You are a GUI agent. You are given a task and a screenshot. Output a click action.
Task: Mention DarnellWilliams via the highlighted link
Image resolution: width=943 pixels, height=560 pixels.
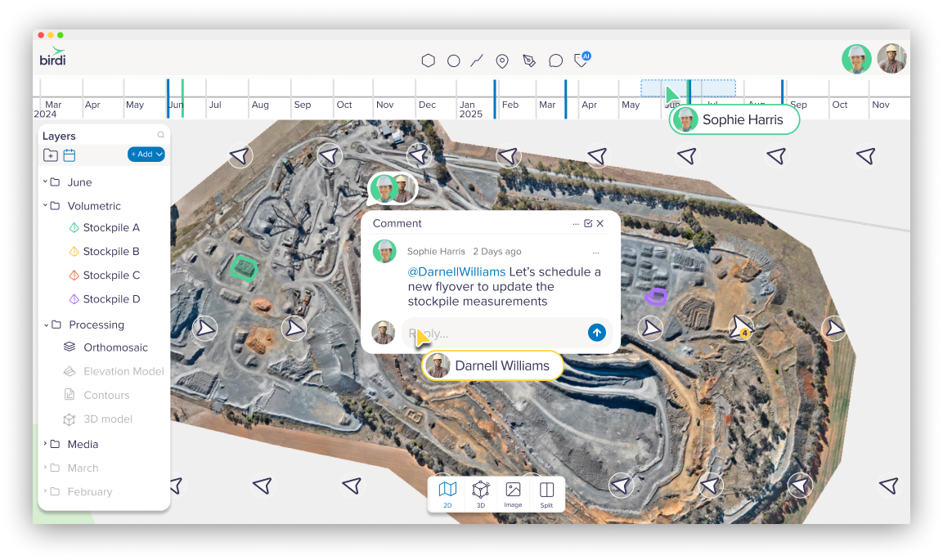coord(456,271)
